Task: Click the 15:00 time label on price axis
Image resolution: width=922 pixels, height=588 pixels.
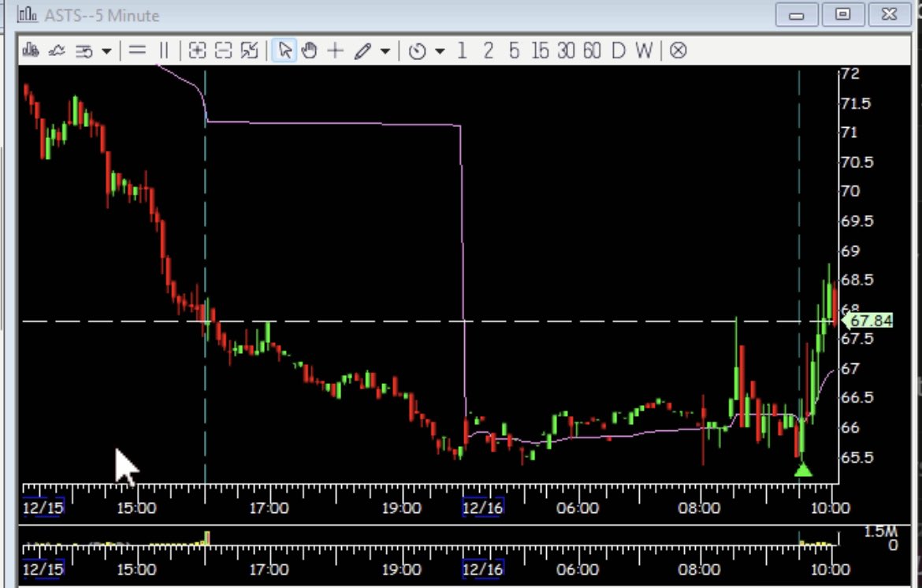Action: point(136,508)
